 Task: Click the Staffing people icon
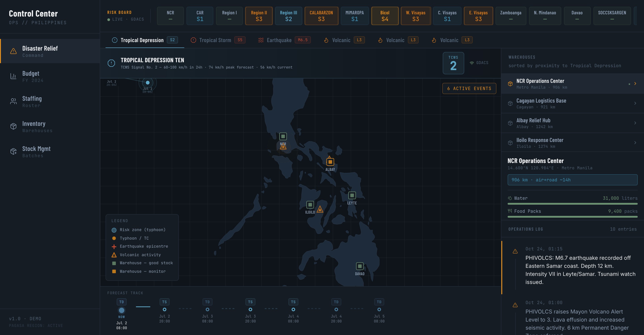pyautogui.click(x=13, y=101)
